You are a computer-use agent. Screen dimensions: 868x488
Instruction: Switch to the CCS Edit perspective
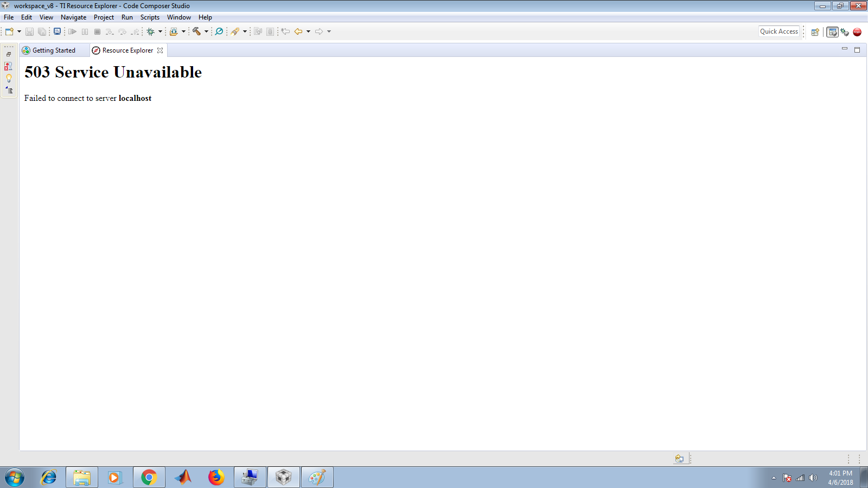[x=832, y=32]
